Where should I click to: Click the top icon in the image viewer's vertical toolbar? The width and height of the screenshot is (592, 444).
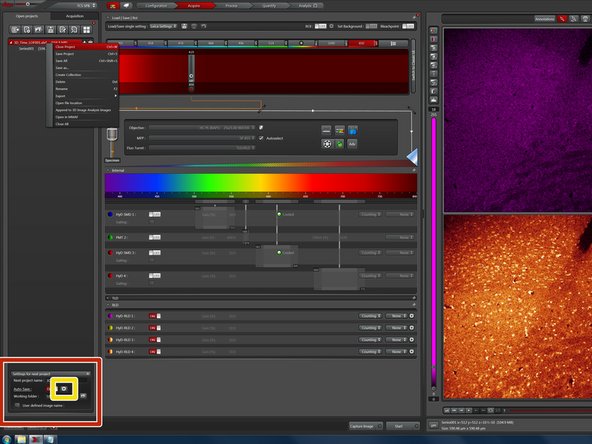click(433, 31)
